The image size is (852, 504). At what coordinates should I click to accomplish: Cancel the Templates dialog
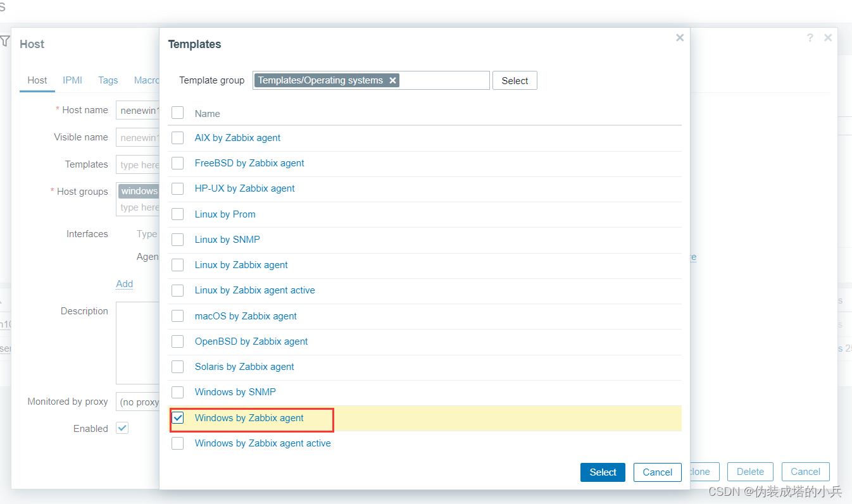tap(657, 472)
